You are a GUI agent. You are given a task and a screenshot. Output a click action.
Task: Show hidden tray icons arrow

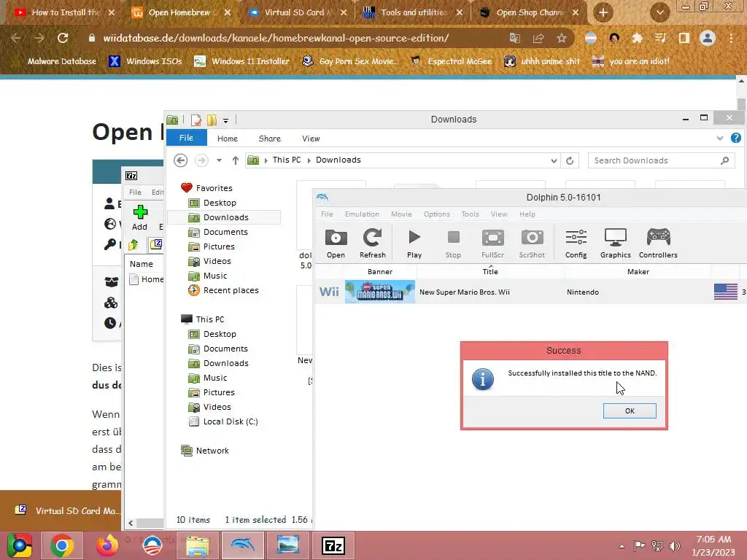622,546
